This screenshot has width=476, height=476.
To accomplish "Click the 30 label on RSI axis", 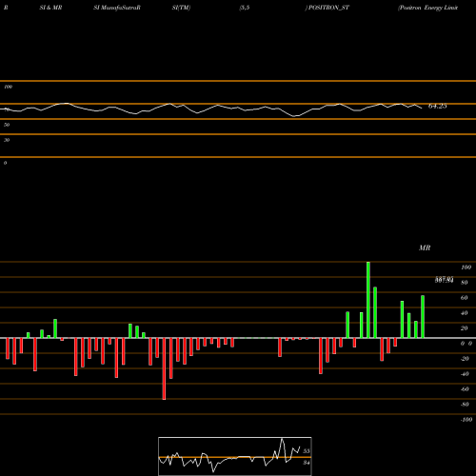I will click(7, 140).
